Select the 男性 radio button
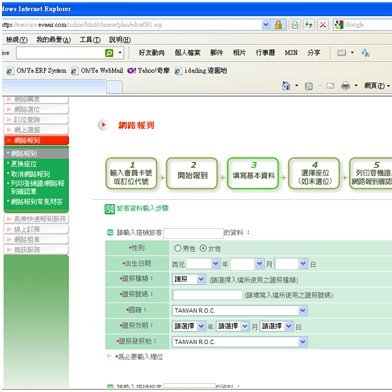Screen dimensions: 392x392 (178, 248)
